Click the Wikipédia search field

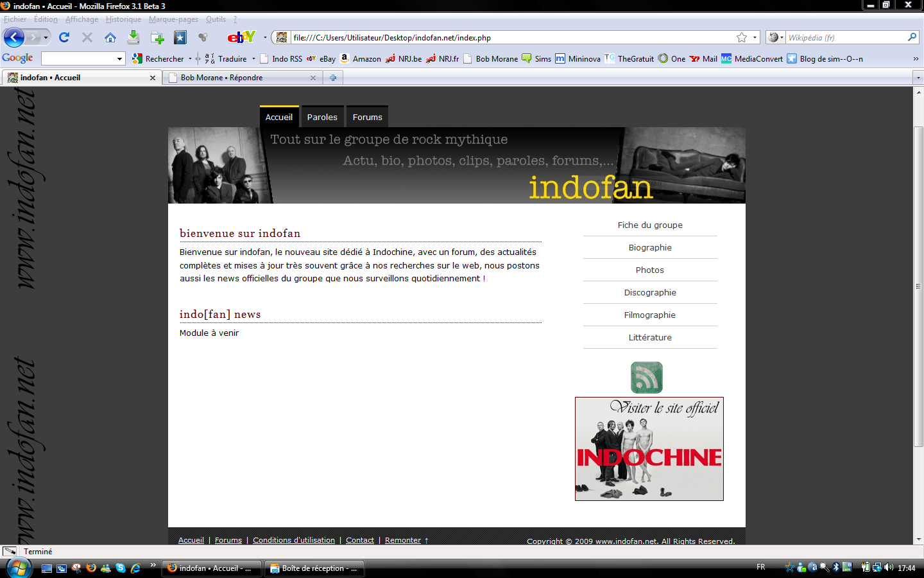click(846, 37)
